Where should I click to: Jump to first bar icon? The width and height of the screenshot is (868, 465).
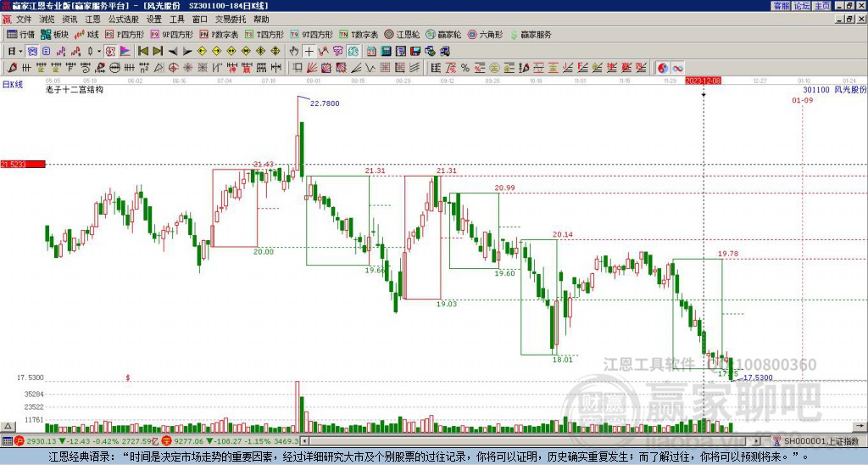pyautogui.click(x=142, y=51)
